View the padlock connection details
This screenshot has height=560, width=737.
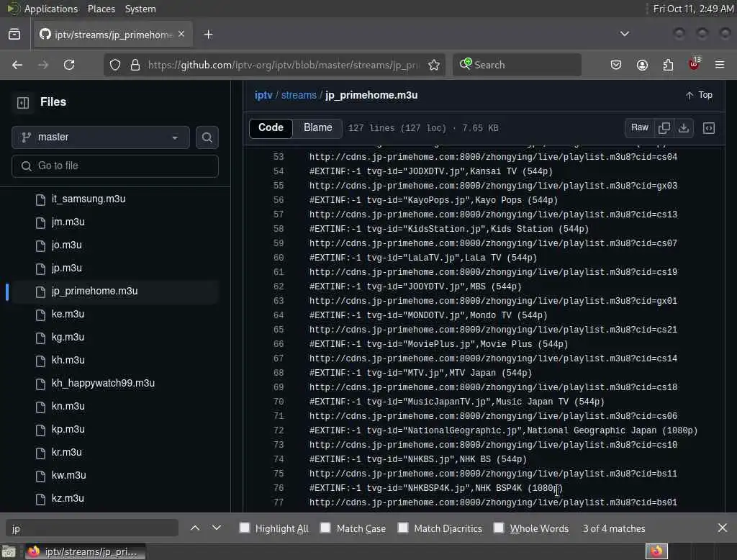(x=135, y=65)
